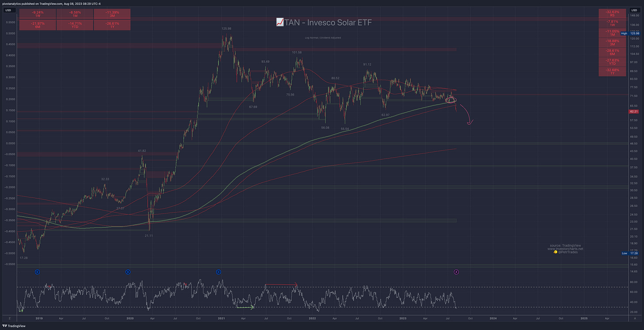644x330 pixels.
Task: Select the -26.61% 1Y performance cell
Action: [112, 25]
